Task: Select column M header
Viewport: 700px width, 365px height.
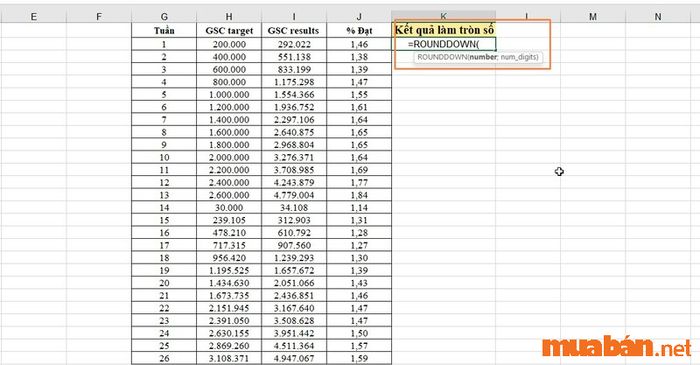Action: [x=593, y=17]
